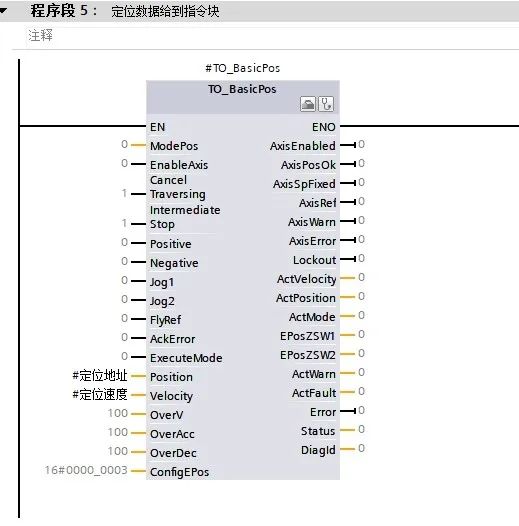
Task: Select the AckError input value 0
Action: [x=124, y=337]
